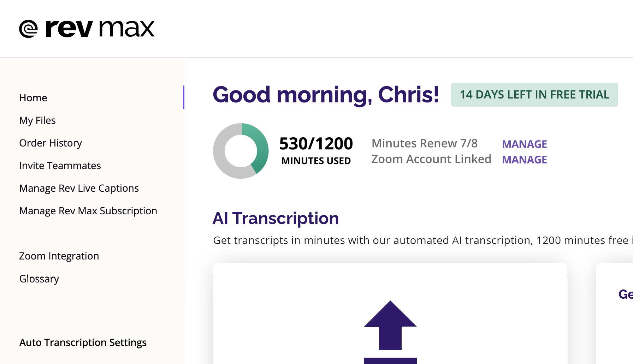This screenshot has height=364, width=633.
Task: Open Auto Transcription Settings
Action: pos(83,342)
